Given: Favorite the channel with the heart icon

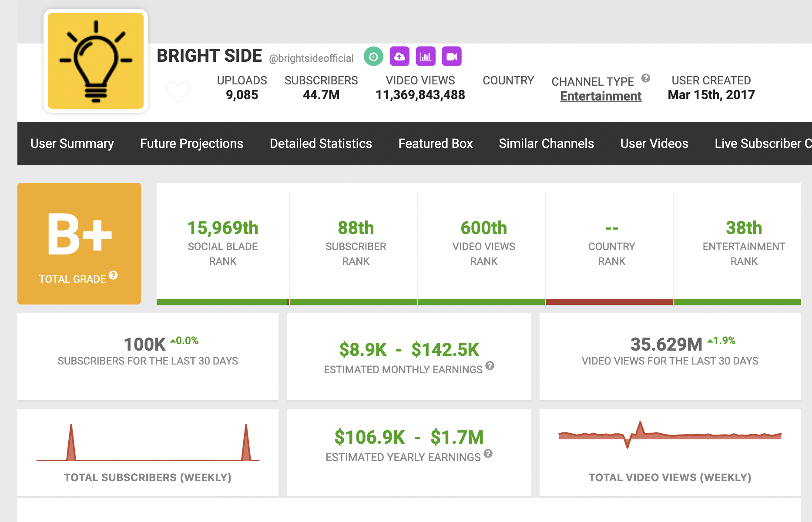Looking at the screenshot, I should tap(178, 91).
